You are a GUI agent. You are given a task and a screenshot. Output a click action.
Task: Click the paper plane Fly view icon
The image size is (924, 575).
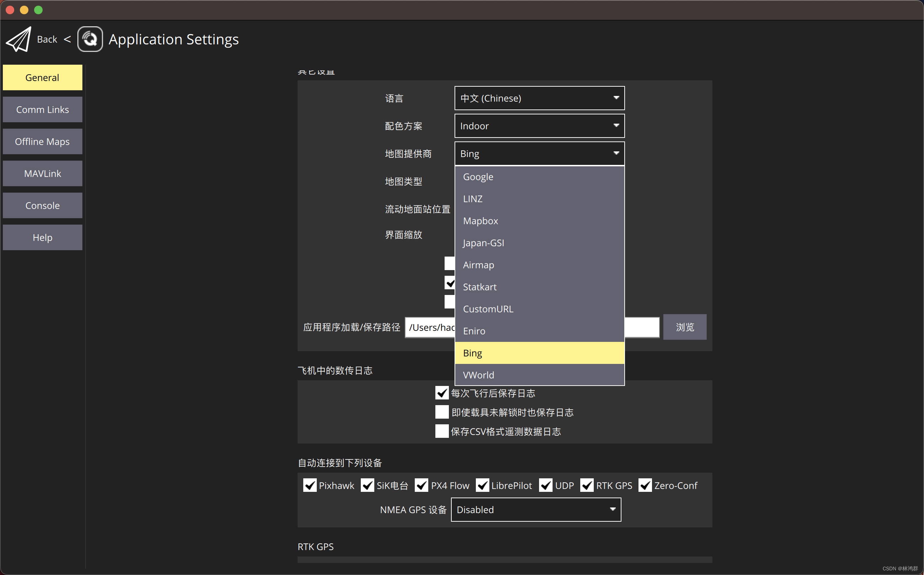point(18,39)
